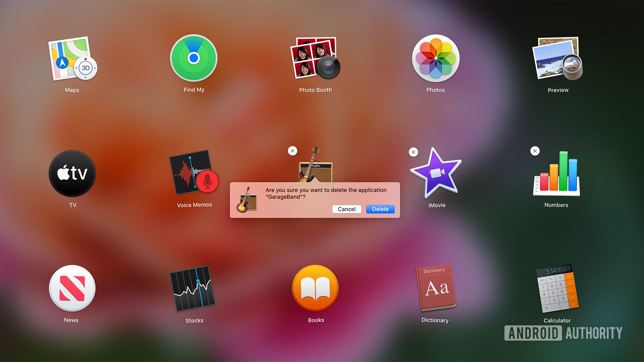644x362 pixels.
Task: Launch the Books app
Action: click(315, 288)
